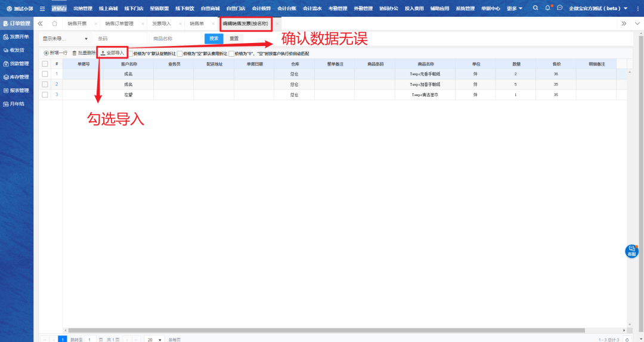This screenshot has height=342, width=644.
Task: Click the blue 搜索 button
Action: tap(213, 39)
